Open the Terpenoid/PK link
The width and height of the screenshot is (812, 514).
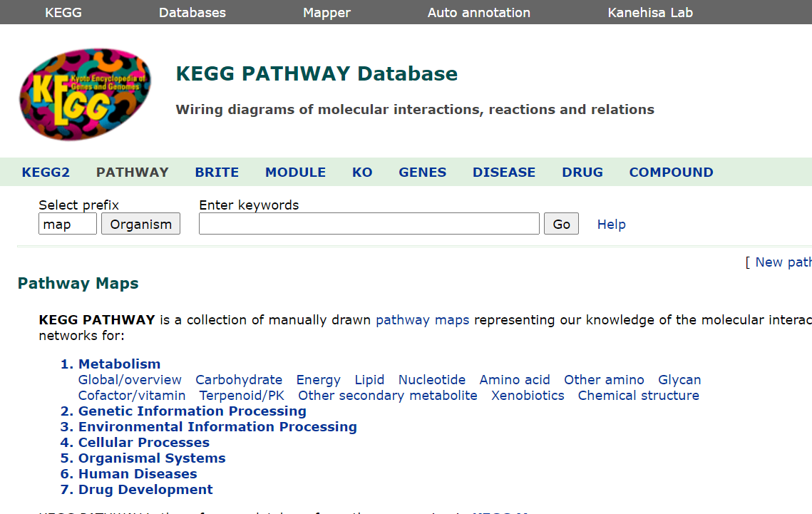pyautogui.click(x=242, y=396)
